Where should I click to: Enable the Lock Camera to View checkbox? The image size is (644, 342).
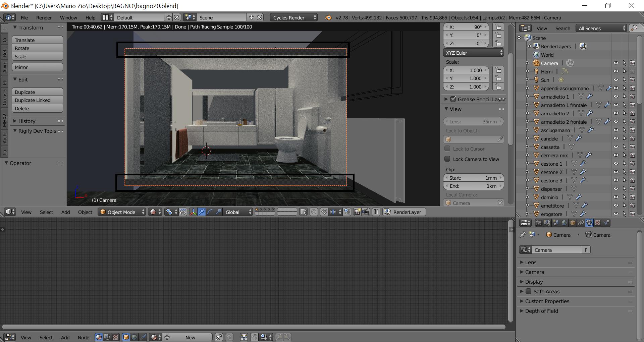[447, 159]
